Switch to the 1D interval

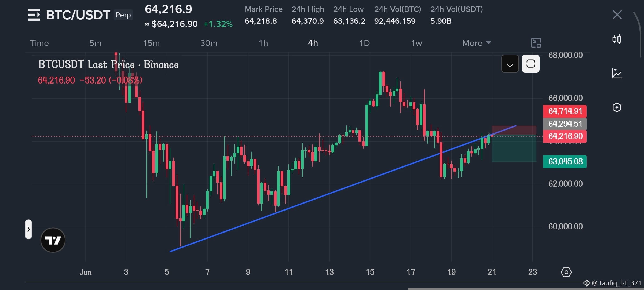click(364, 43)
